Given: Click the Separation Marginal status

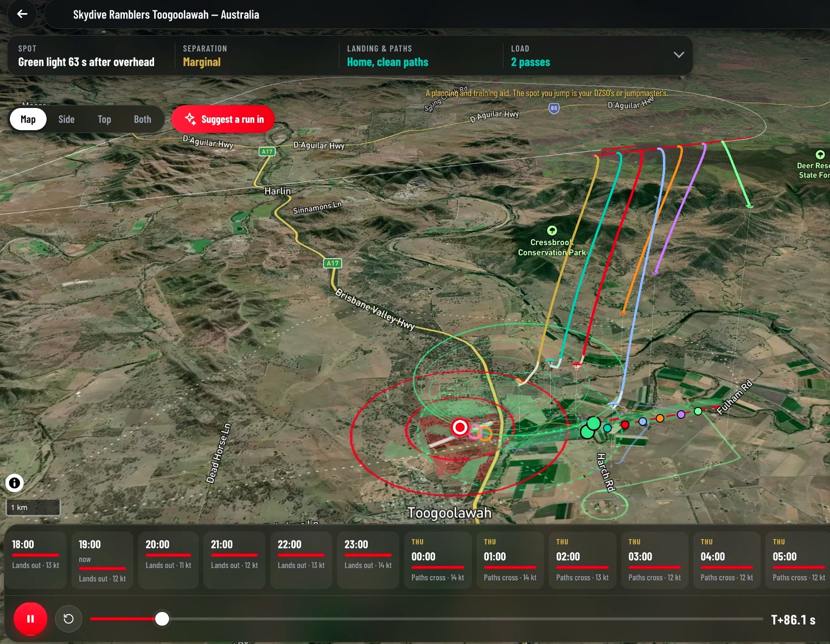Looking at the screenshot, I should [205, 56].
